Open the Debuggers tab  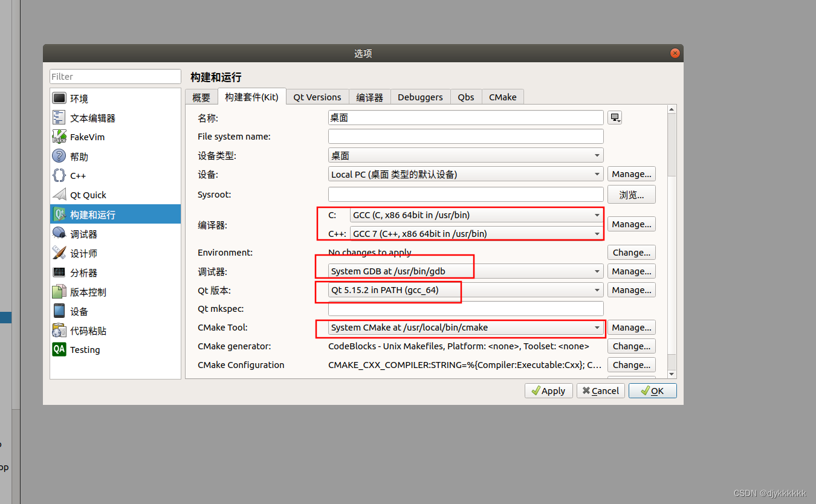tap(420, 97)
